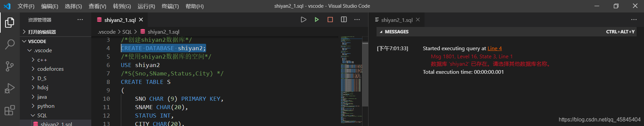Collapse the MESSAGES section triangle
Screen dimensions: 644x126
381,32
